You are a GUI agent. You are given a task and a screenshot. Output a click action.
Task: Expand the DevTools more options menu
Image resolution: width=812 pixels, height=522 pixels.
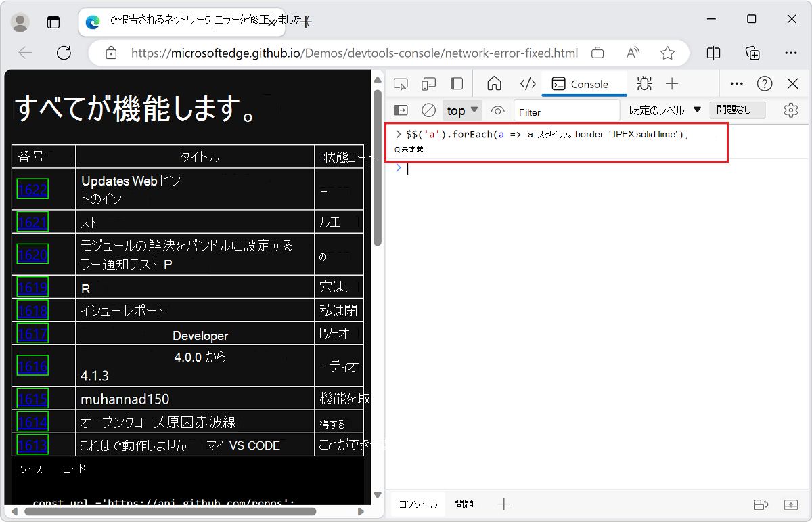(736, 83)
